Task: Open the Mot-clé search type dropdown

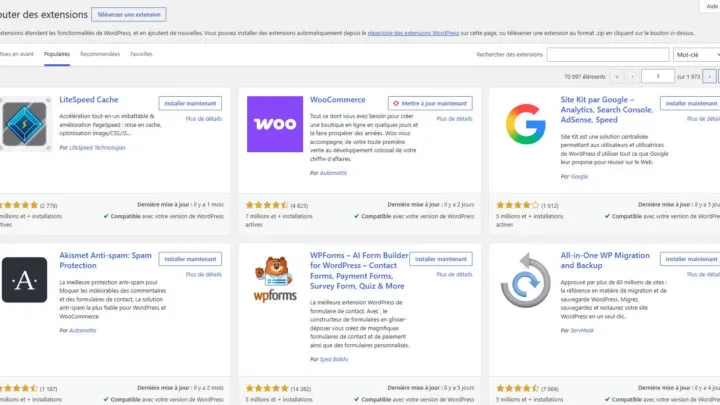Action: (697, 55)
